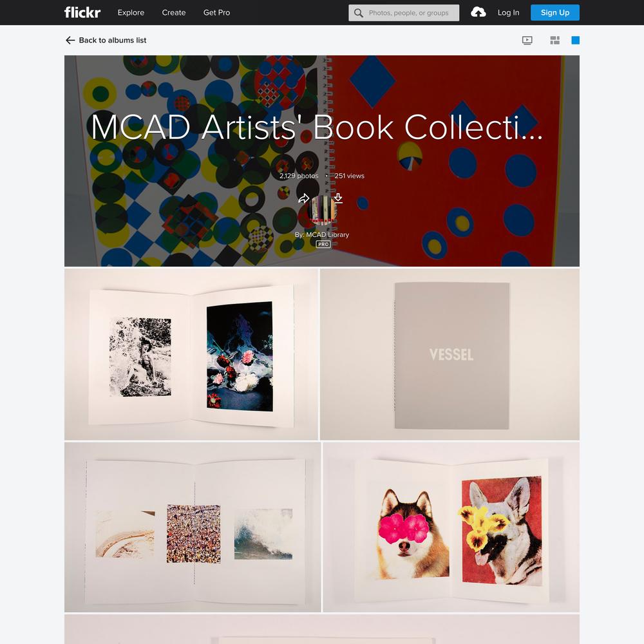Viewport: 644px width, 644px height.
Task: Click the Log In link
Action: point(508,13)
